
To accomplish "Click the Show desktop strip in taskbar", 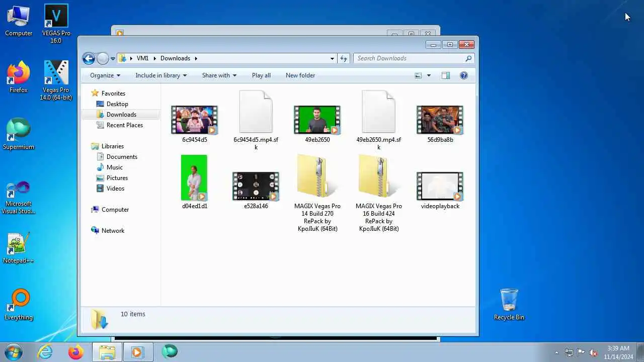I will point(640,352).
